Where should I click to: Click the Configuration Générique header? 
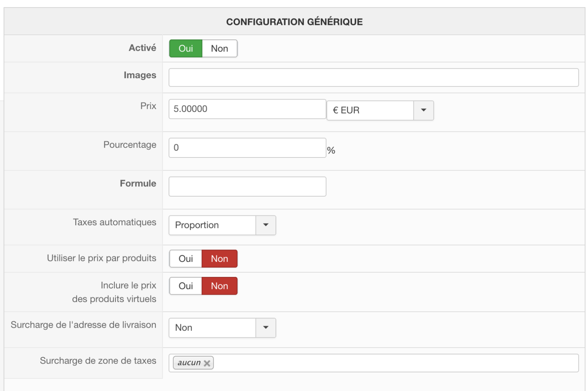point(294,22)
